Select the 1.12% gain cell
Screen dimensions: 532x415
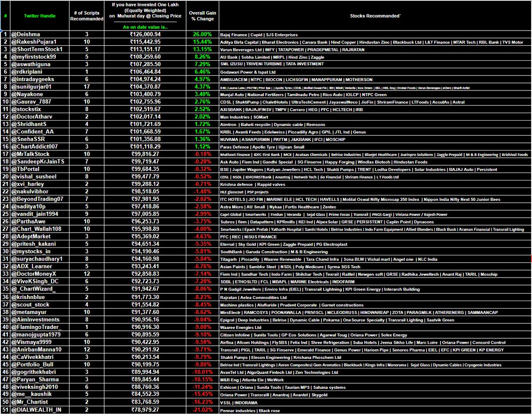(202, 146)
